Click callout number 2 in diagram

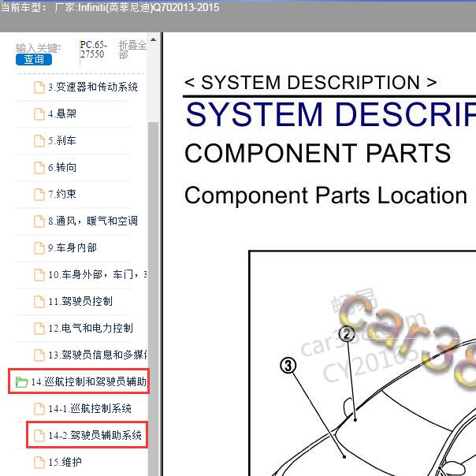tap(347, 334)
